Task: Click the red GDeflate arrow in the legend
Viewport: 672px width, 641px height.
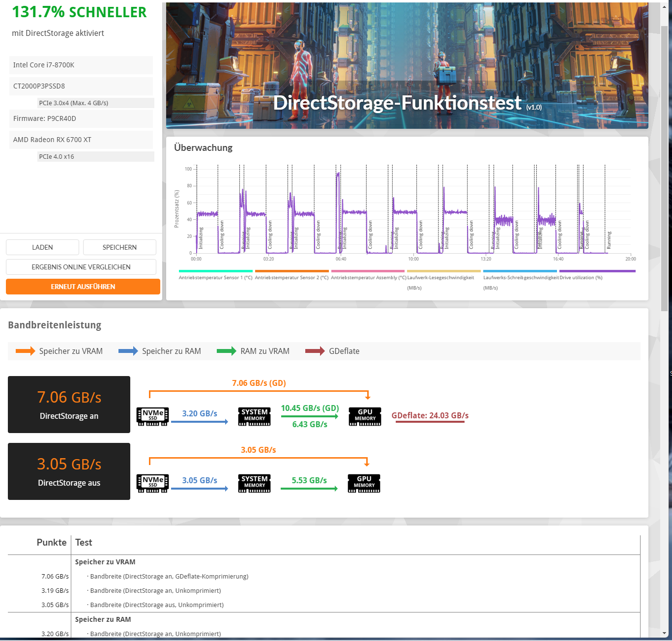Action: click(x=315, y=351)
